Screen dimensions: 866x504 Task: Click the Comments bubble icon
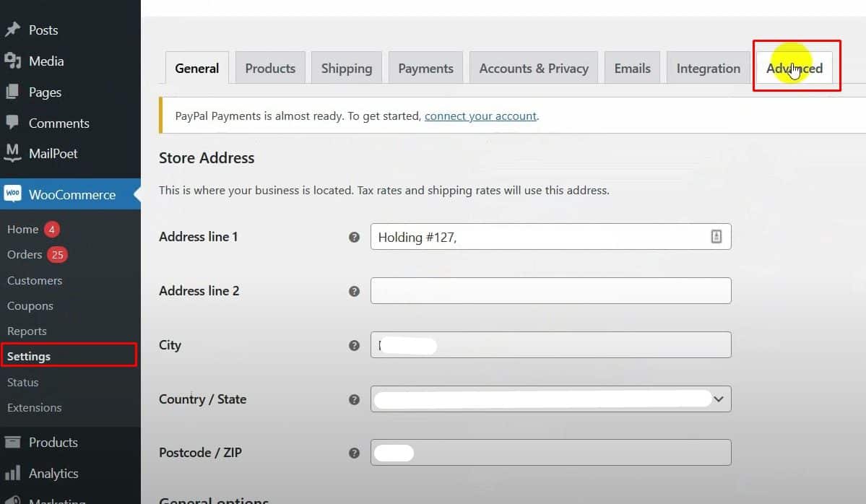pos(12,123)
